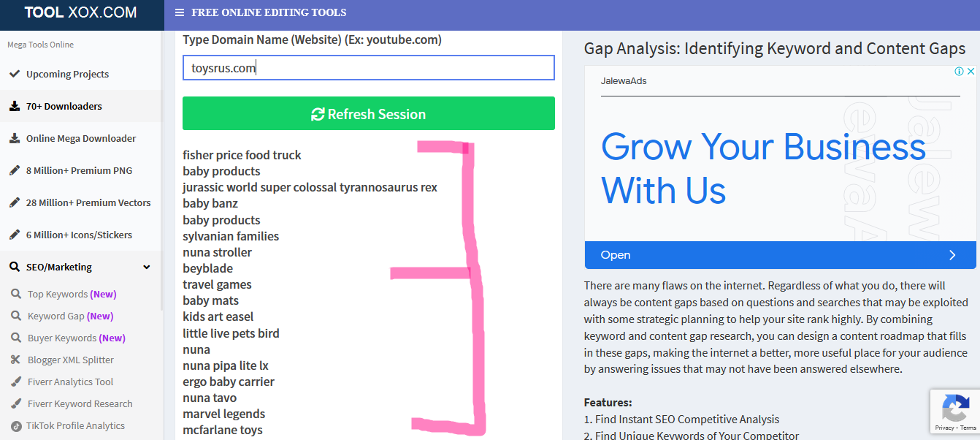The width and height of the screenshot is (980, 440).
Task: Click magnifier icon next to Keyword Gap
Action: tap(15, 316)
